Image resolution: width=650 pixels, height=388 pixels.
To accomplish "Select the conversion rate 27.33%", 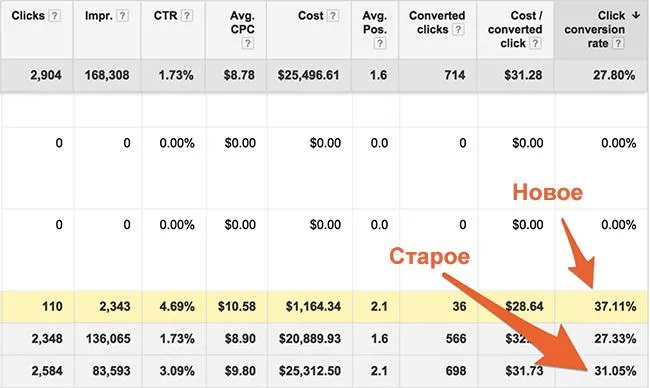I will 615,339.
